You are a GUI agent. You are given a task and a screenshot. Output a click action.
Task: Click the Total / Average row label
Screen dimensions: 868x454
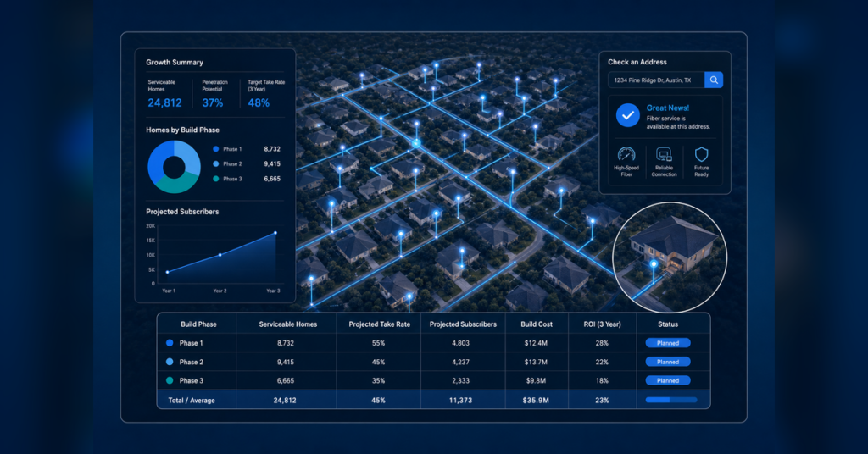click(x=192, y=400)
